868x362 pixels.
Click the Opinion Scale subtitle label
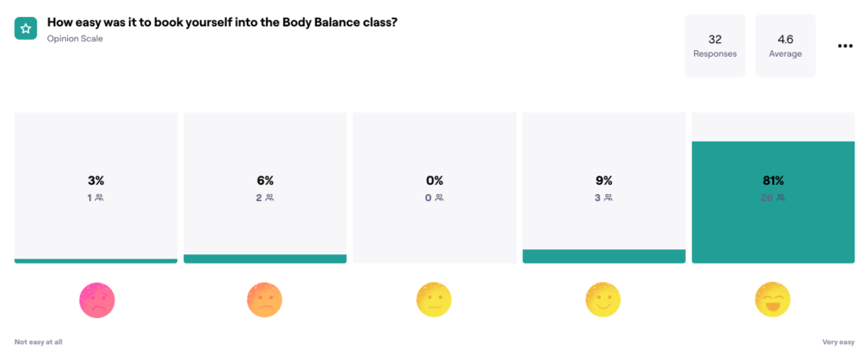[x=75, y=39]
